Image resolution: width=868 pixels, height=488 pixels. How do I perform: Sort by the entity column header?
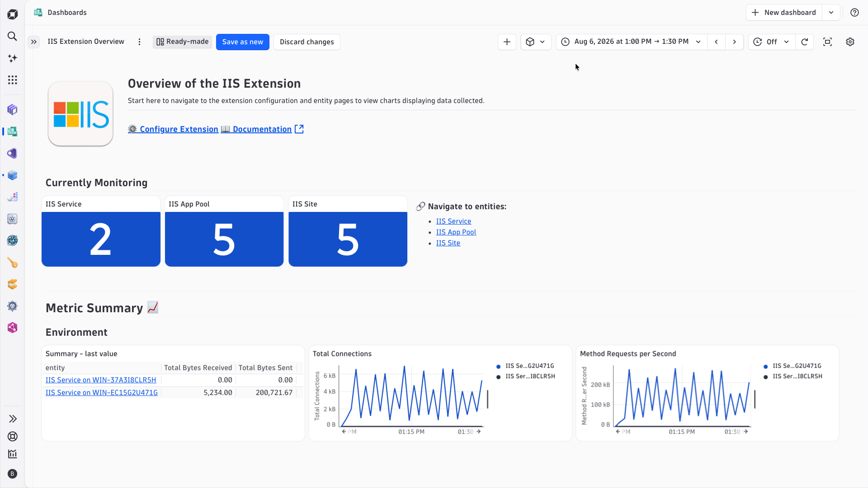102,368
